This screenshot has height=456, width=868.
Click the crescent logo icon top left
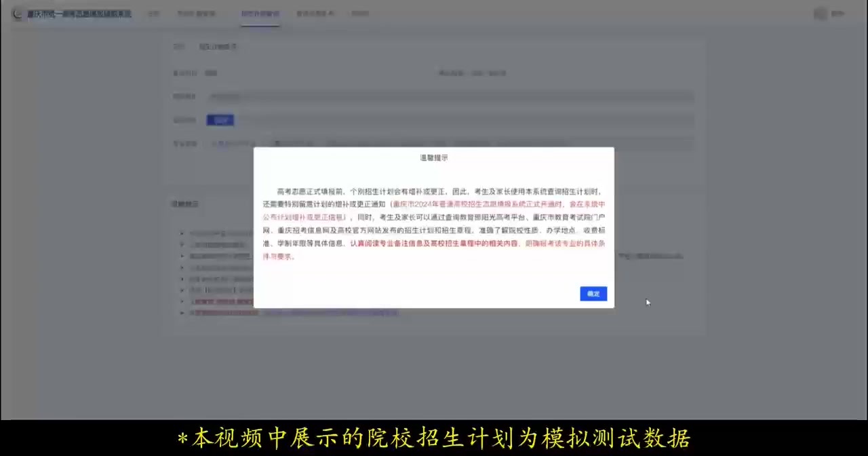coord(17,14)
